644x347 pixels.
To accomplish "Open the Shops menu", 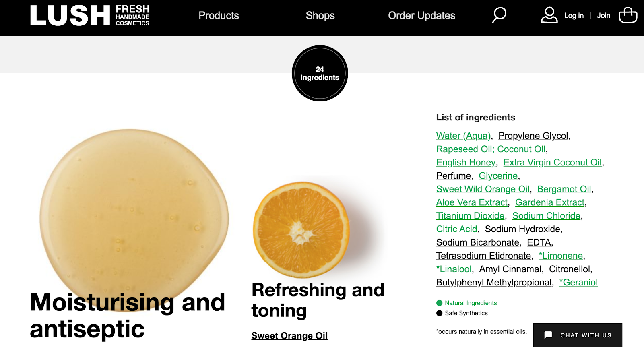I will coord(320,16).
